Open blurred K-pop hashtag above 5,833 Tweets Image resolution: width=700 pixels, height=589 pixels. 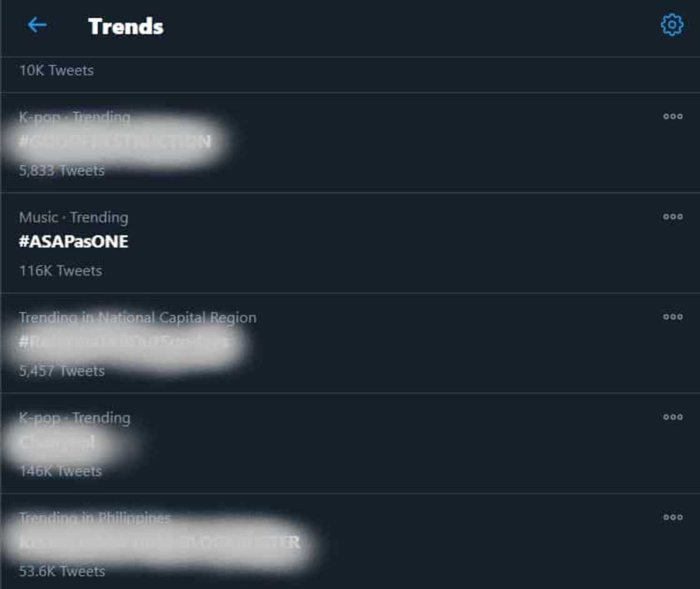[x=116, y=142]
